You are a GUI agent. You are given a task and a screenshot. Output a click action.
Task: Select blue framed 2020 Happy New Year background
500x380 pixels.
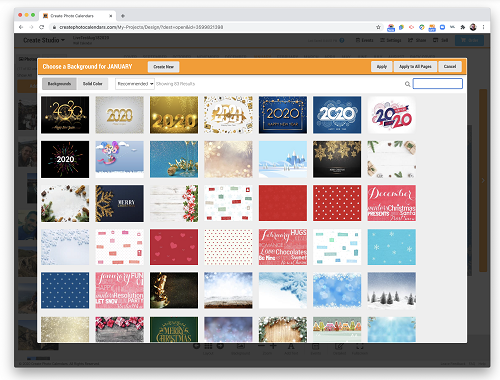283,115
